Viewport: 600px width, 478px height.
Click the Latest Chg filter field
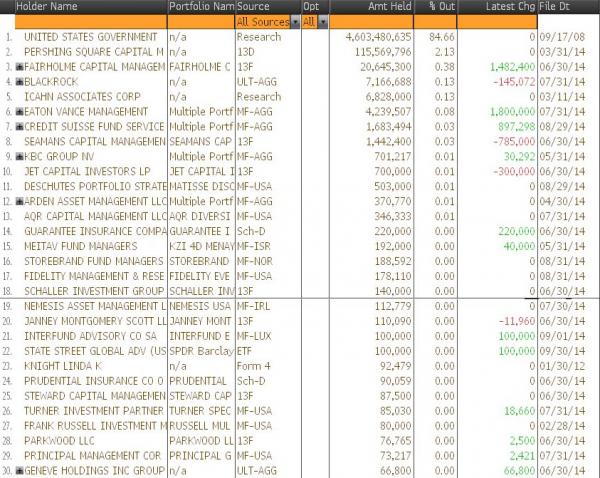[497, 22]
